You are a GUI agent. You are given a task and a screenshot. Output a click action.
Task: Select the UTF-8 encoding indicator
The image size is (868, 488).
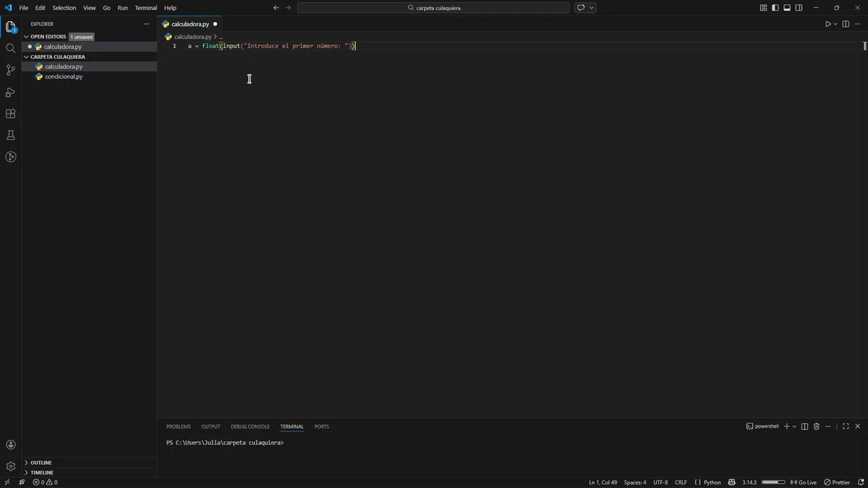pos(660,483)
